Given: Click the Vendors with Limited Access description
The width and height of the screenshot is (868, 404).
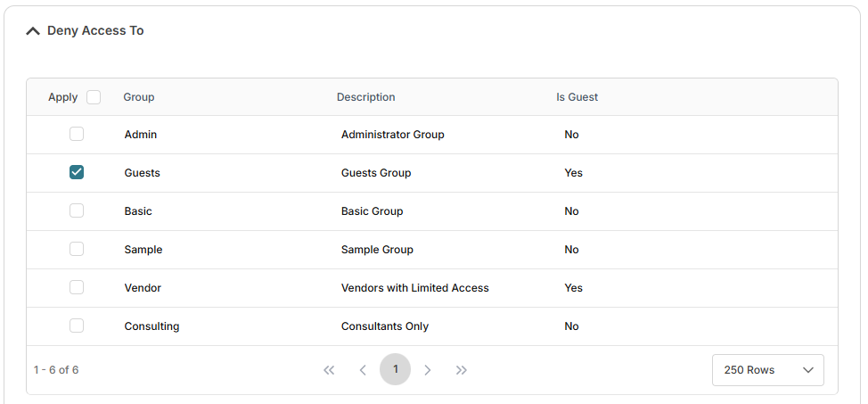Looking at the screenshot, I should (414, 288).
